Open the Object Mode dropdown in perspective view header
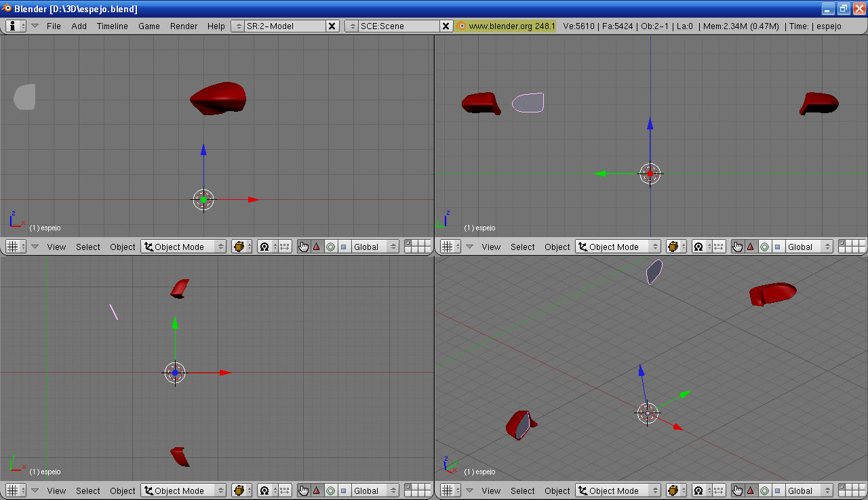868x500 pixels. coord(618,491)
